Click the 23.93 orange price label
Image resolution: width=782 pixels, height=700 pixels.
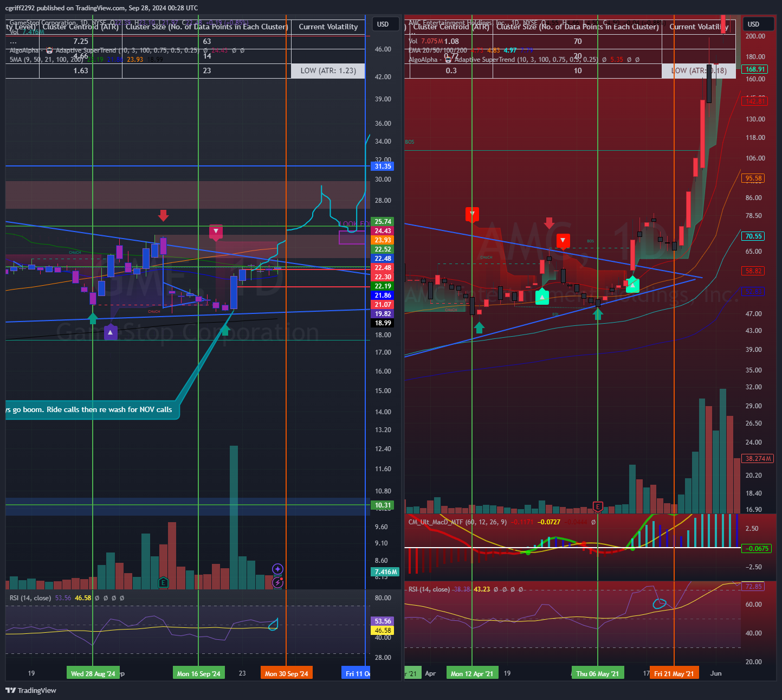[383, 240]
